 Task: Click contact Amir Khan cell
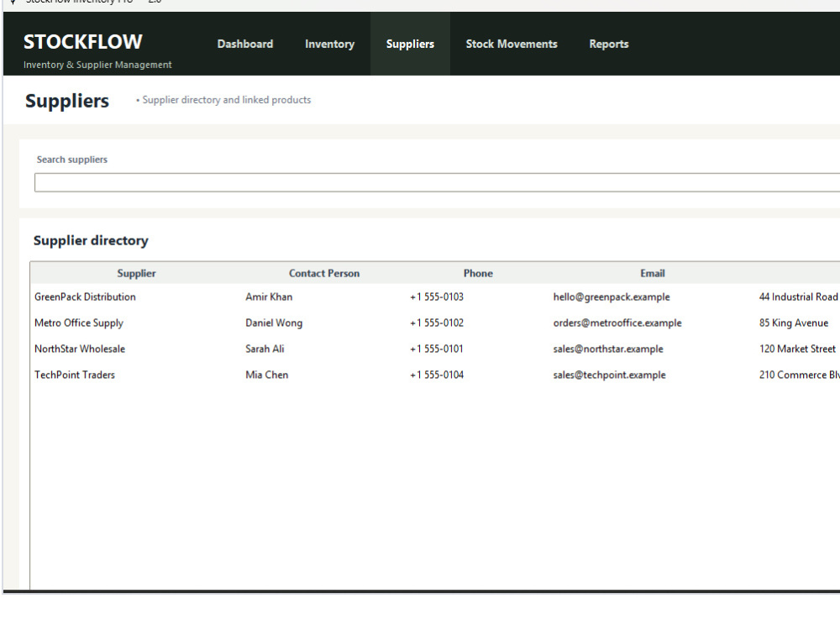click(269, 297)
